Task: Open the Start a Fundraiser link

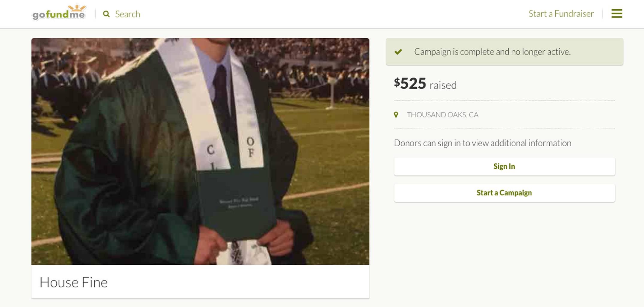Action: [x=561, y=14]
